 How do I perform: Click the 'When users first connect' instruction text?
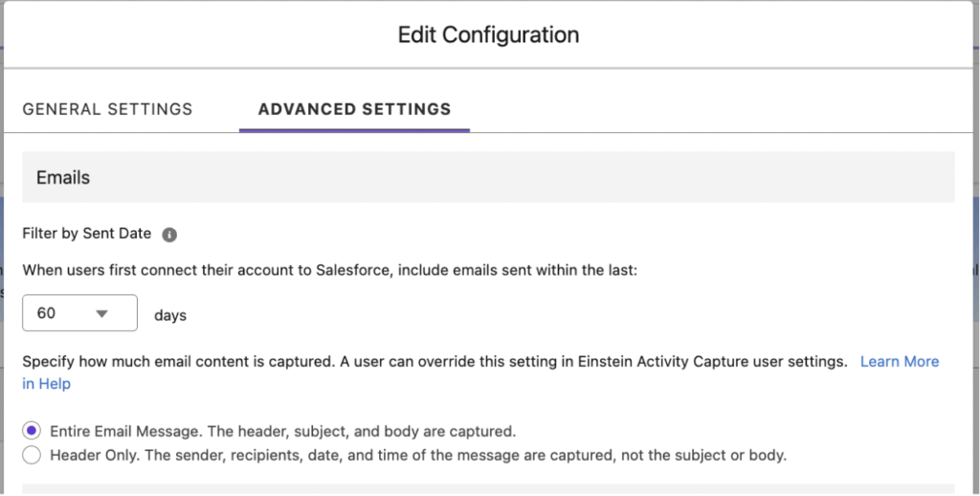click(329, 270)
